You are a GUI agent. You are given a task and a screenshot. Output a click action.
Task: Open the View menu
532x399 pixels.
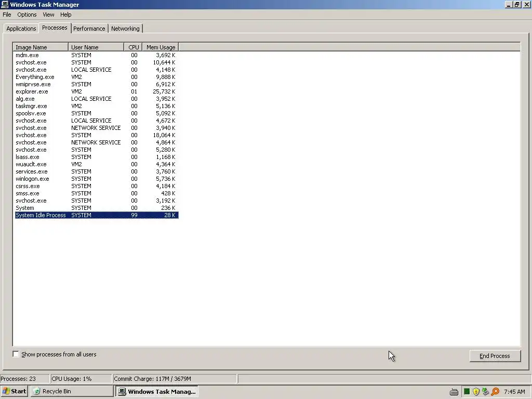[x=48, y=15]
